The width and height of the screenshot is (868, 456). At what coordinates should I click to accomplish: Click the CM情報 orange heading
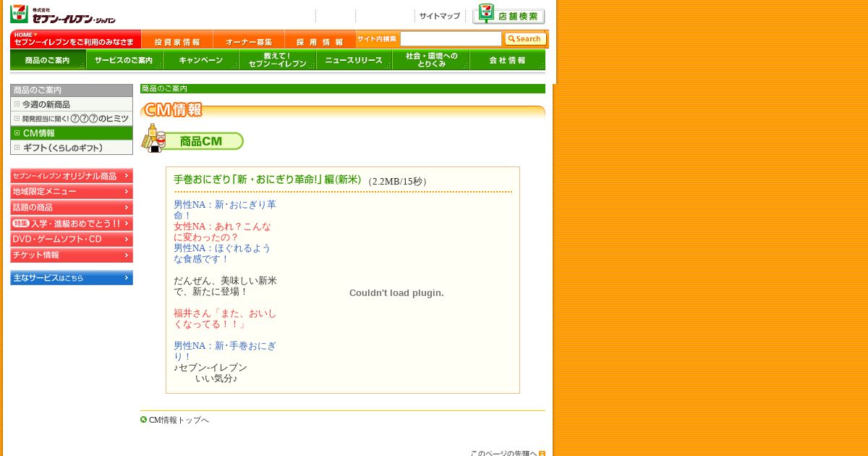173,110
